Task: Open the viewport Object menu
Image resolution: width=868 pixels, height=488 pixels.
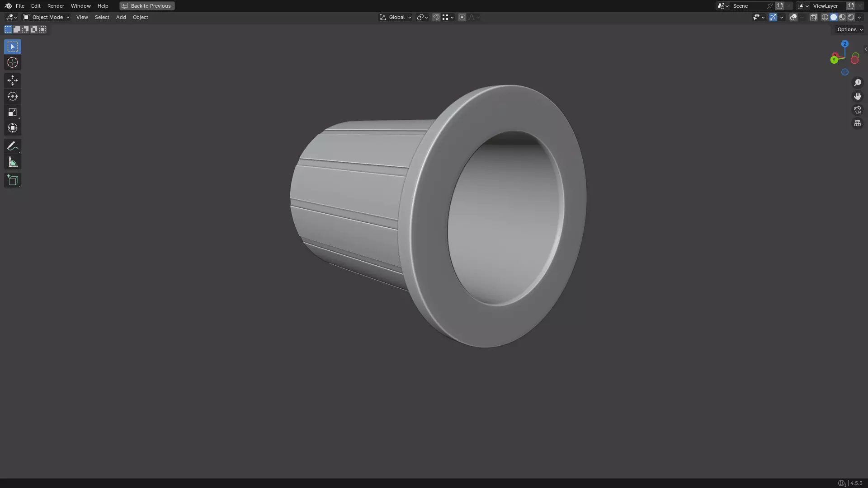Action: click(x=140, y=17)
